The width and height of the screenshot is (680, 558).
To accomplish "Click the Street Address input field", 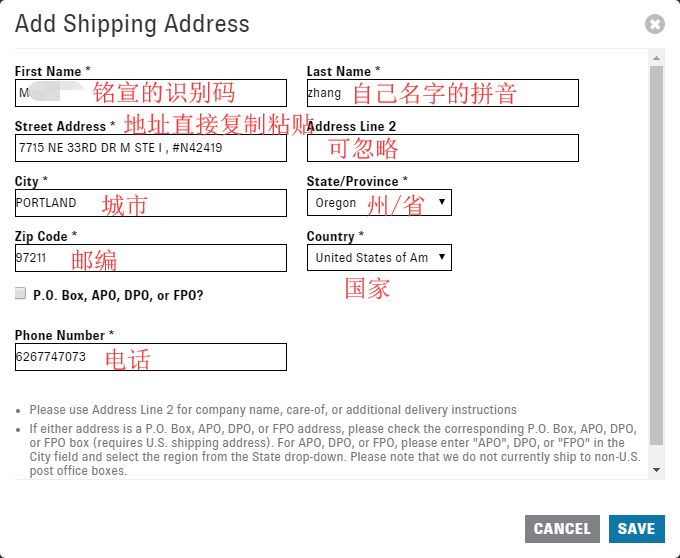I will (x=150, y=148).
